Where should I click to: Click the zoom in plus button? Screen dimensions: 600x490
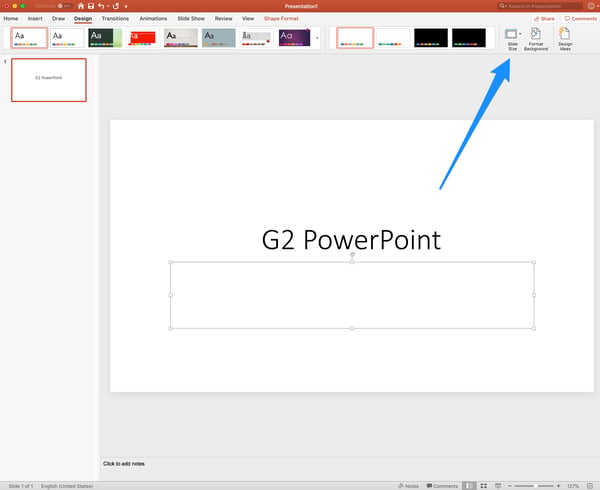[558, 486]
